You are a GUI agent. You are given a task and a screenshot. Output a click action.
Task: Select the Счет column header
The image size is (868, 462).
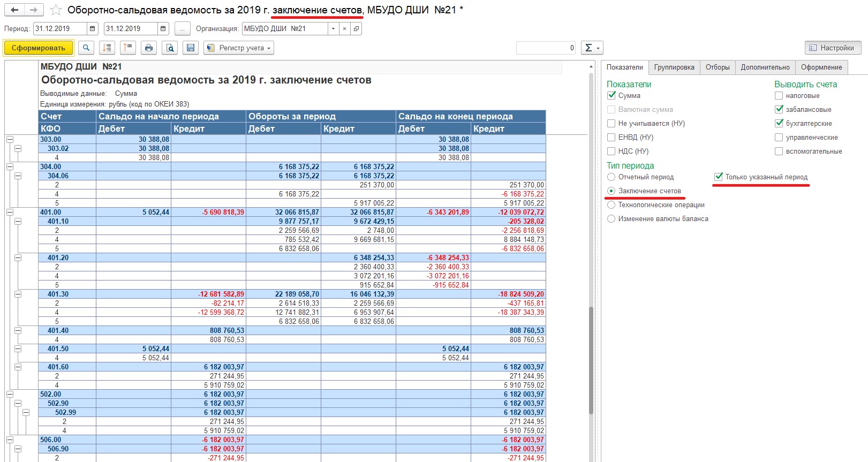point(67,116)
